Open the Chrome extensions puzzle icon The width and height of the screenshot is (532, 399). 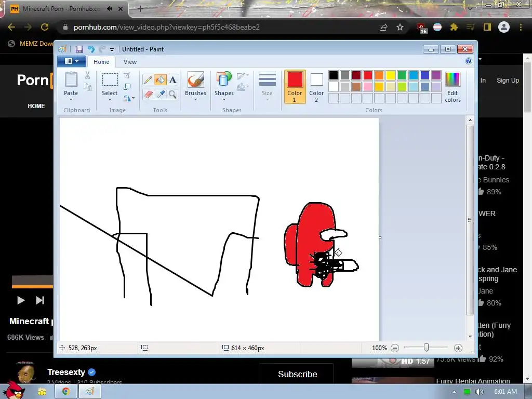[x=454, y=27]
